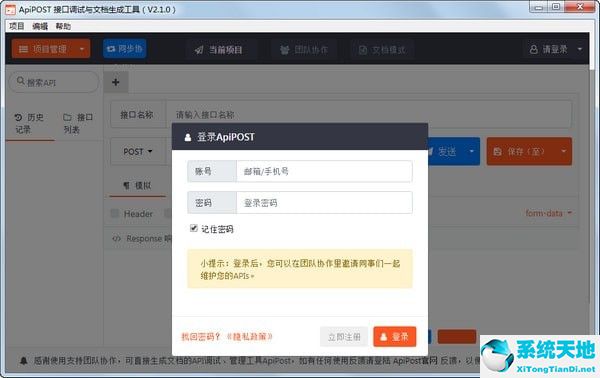Click the 接口名称 input field
The image size is (600, 378).
(369, 114)
